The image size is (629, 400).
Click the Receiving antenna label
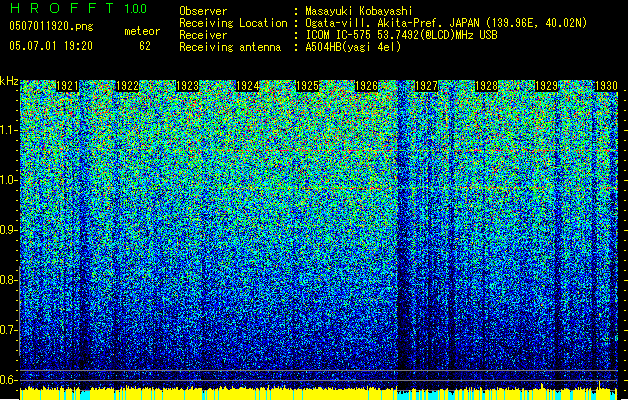(x=230, y=47)
